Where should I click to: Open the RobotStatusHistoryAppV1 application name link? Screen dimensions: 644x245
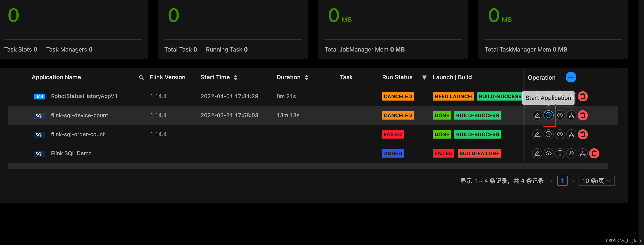84,96
